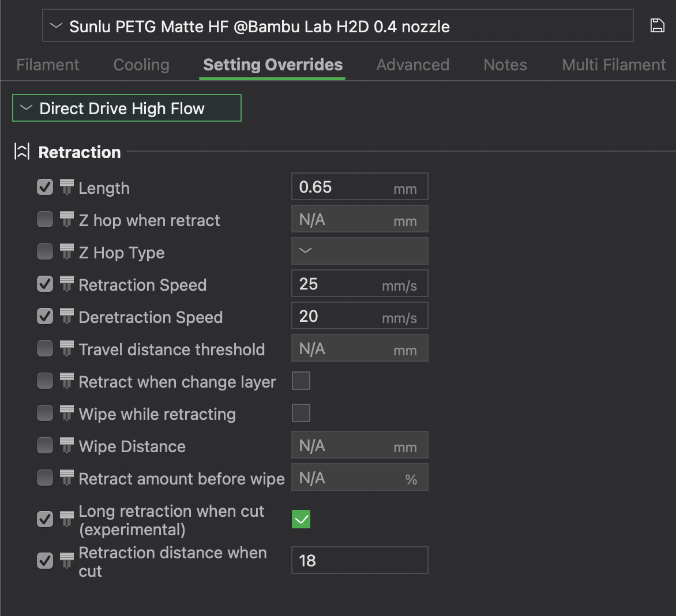
Task: Click the Retract amount before wipe percent field
Action: (359, 477)
